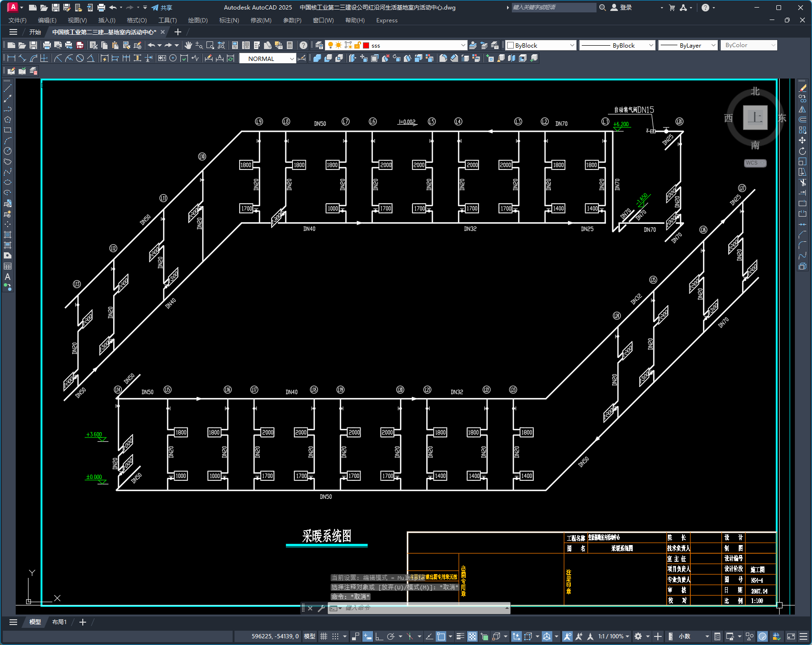Toggle polar tracking in status bar
The image size is (812, 645).
pyautogui.click(x=391, y=636)
